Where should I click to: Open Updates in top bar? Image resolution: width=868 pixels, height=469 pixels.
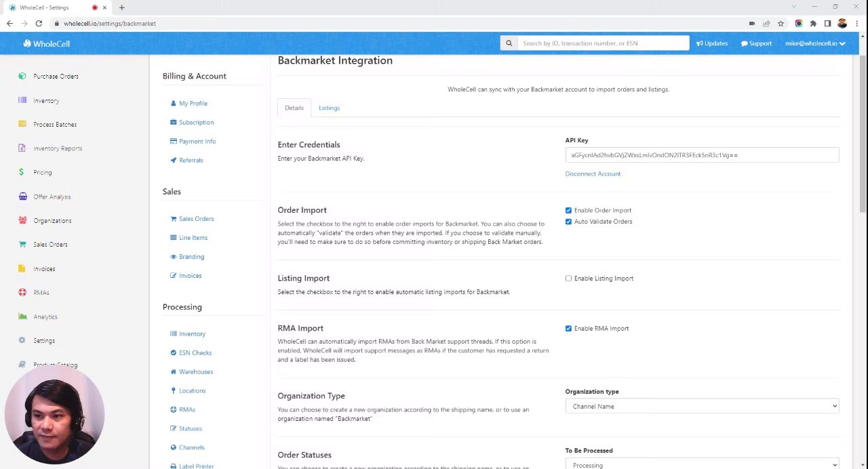tap(712, 43)
